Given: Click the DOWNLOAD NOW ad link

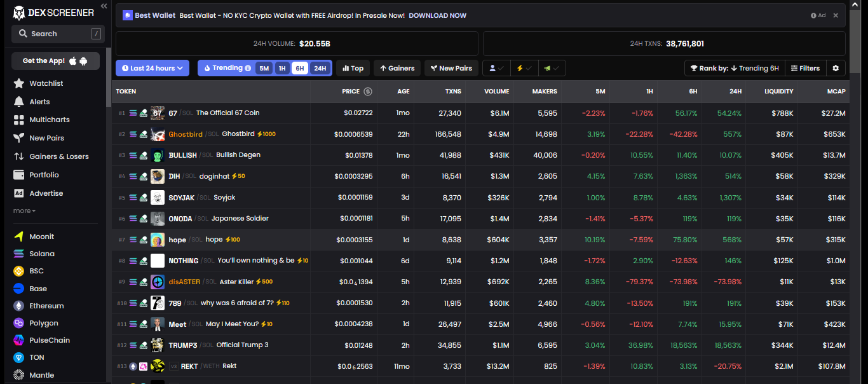Looking at the screenshot, I should pos(437,15).
